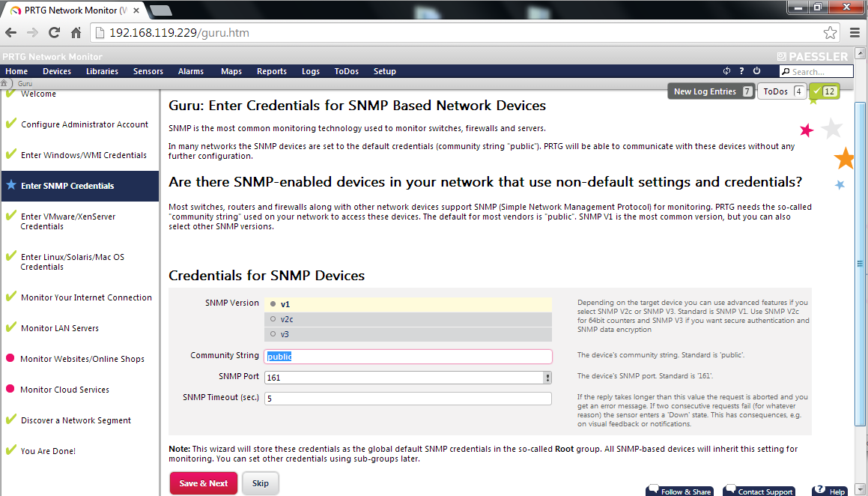868x496 pixels.
Task: Click the Community String field
Action: tap(408, 357)
